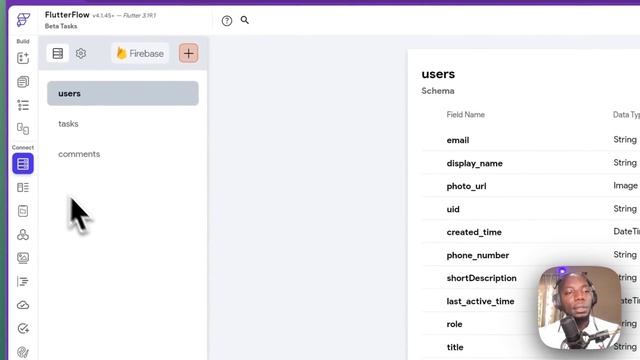
Task: Select the active Firestore database icon
Action: click(23, 164)
